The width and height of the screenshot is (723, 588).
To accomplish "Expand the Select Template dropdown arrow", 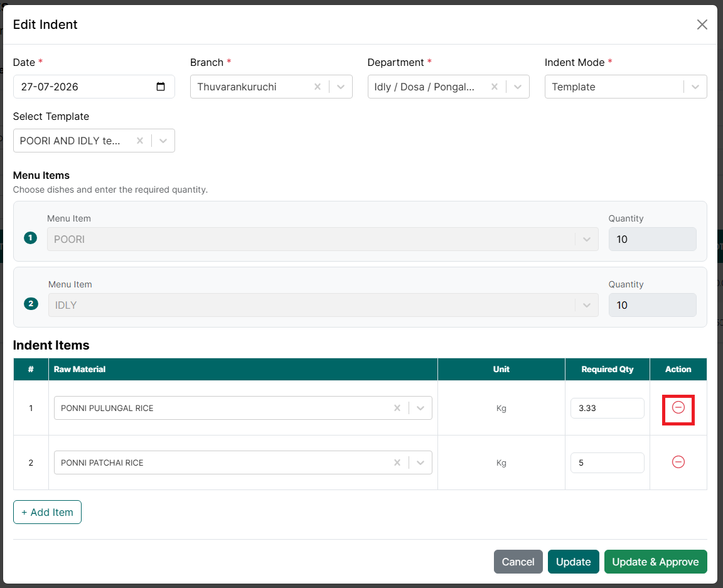I will pos(163,141).
